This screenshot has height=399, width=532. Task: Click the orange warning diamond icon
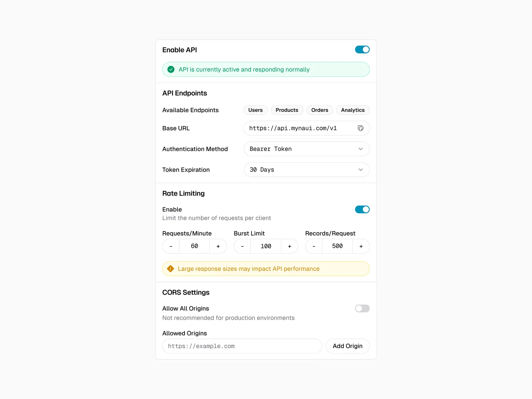(171, 269)
